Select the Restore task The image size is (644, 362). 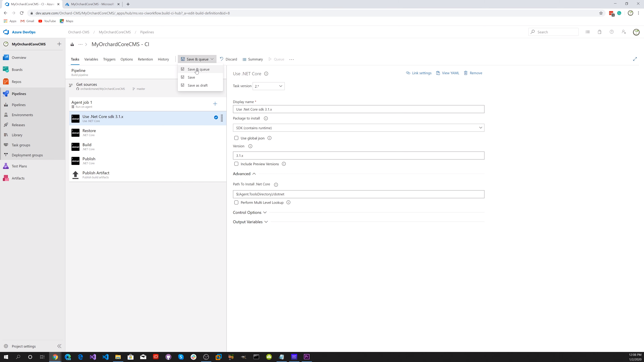click(x=148, y=133)
